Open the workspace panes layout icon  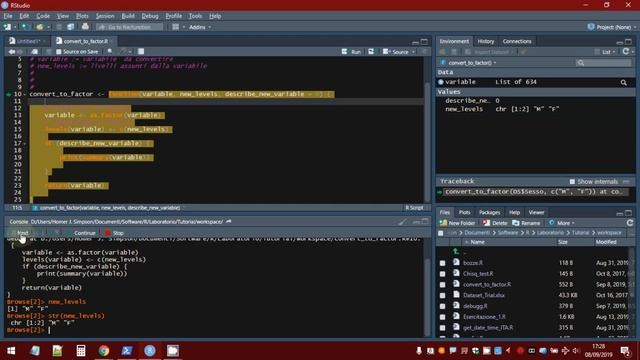pyautogui.click(x=176, y=27)
